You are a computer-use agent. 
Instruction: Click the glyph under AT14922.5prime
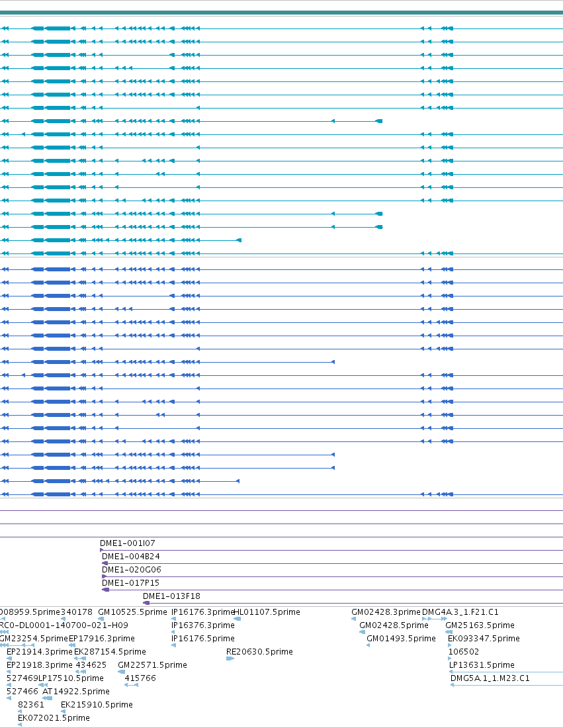(x=48, y=698)
